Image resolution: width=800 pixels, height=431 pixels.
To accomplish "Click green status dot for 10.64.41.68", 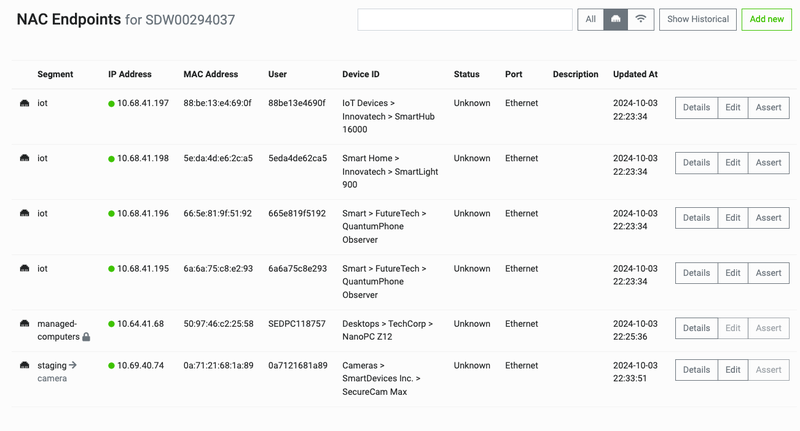I will click(112, 324).
